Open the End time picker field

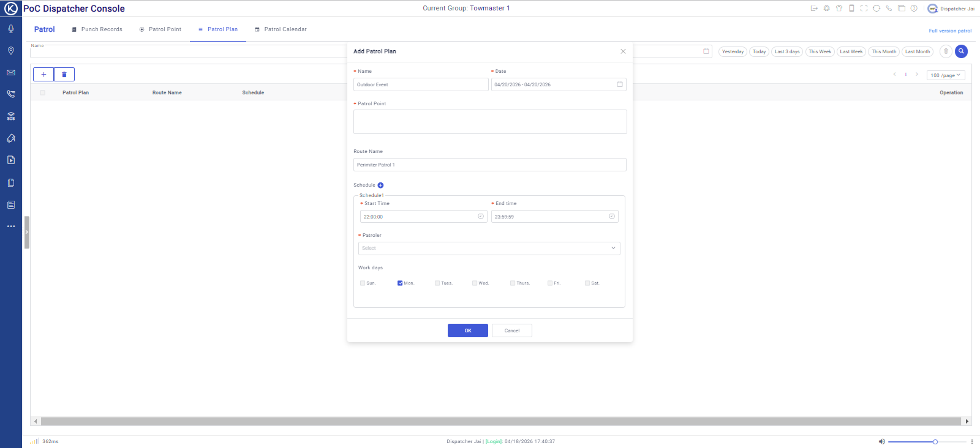coord(555,217)
